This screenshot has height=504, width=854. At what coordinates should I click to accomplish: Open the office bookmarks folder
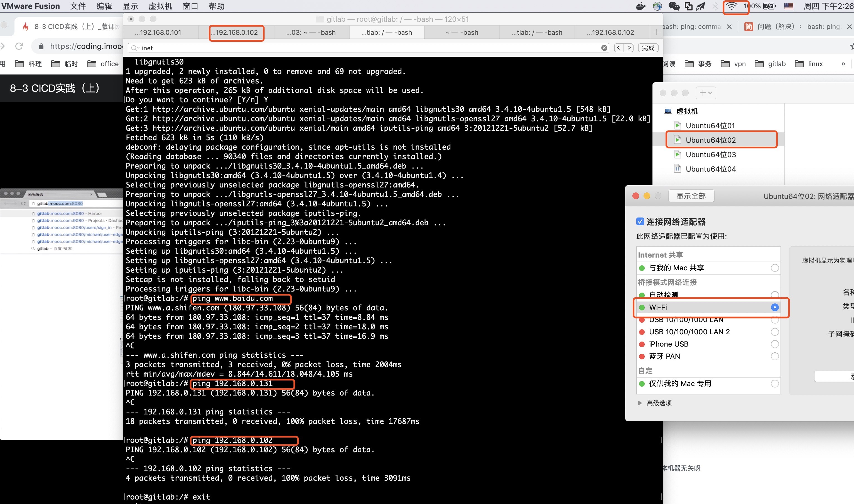click(x=103, y=64)
